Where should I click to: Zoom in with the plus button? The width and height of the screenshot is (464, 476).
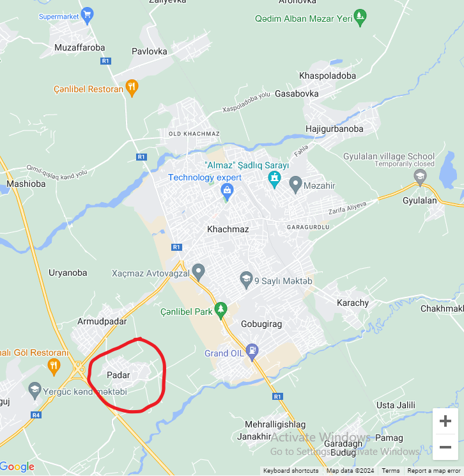click(x=445, y=421)
